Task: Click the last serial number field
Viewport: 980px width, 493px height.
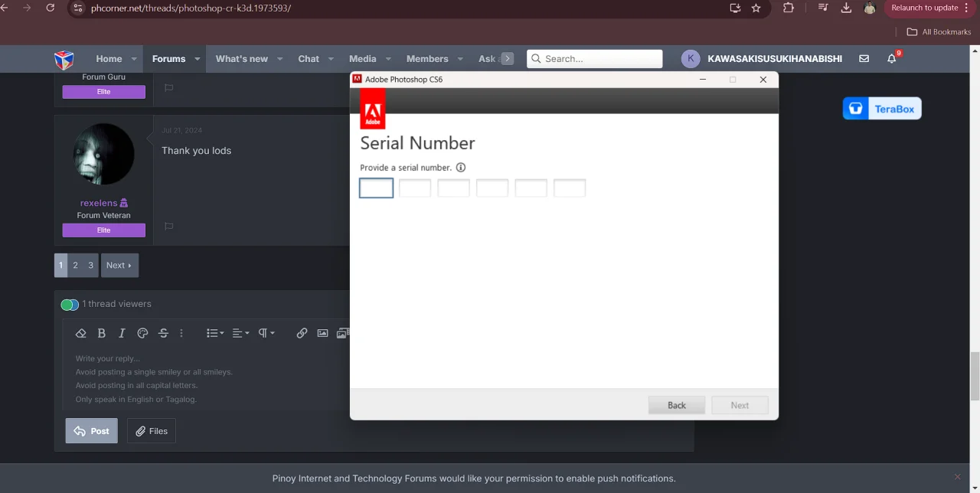Action: click(x=570, y=188)
